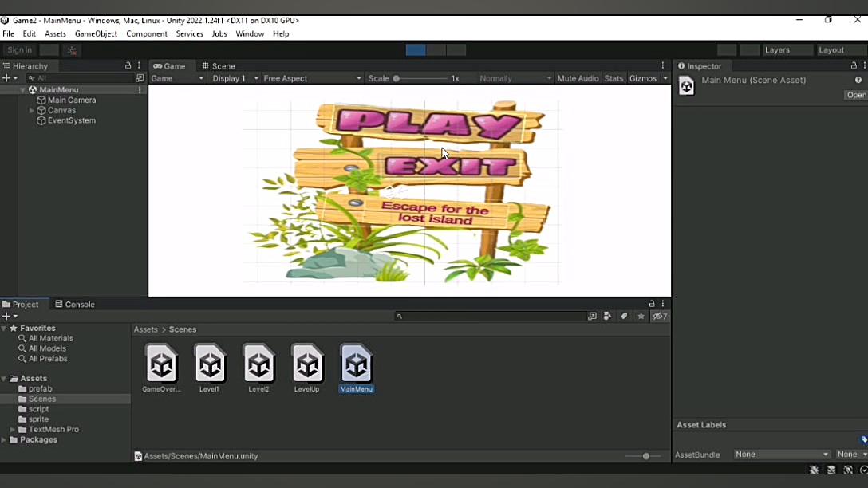Select the Level1 scene asset icon

(210, 364)
